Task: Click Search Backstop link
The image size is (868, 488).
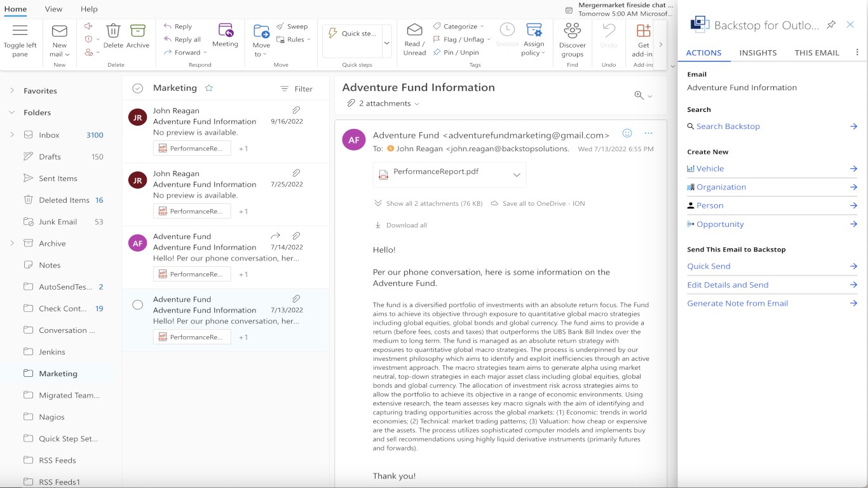Action: point(728,126)
